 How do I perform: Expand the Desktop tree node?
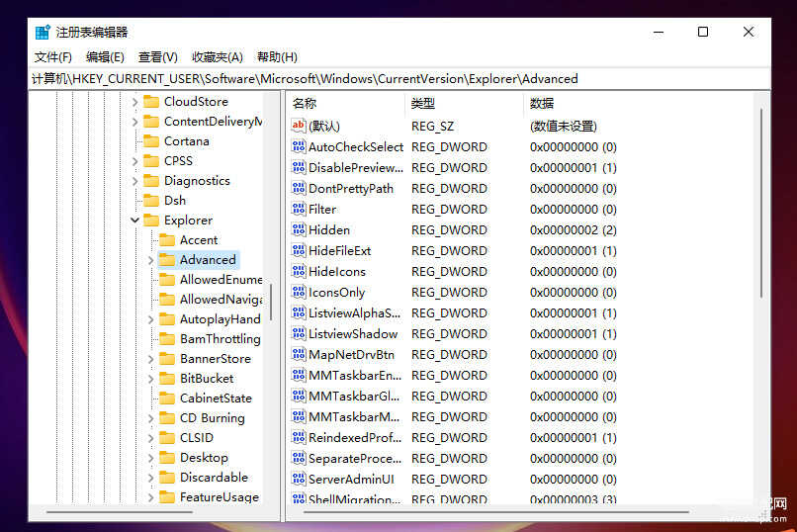[150, 458]
